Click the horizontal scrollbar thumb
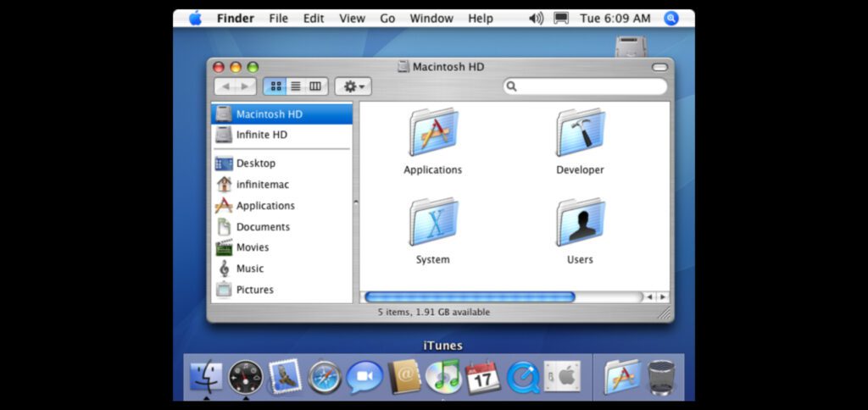Viewport: 868px width, 410px height. point(469,297)
